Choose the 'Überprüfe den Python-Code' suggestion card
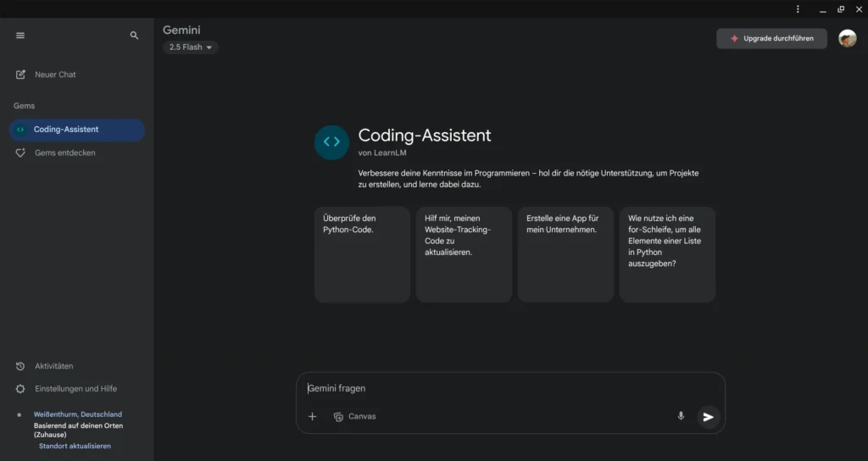This screenshot has height=461, width=868. (362, 254)
